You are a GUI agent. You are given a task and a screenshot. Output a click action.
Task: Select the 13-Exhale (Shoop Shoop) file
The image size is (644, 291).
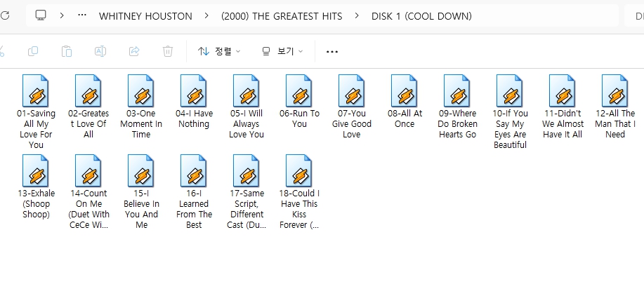[x=35, y=187]
